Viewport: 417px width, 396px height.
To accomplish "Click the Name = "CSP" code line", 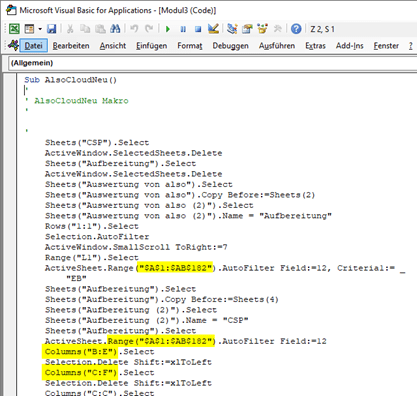I will click(x=147, y=320).
